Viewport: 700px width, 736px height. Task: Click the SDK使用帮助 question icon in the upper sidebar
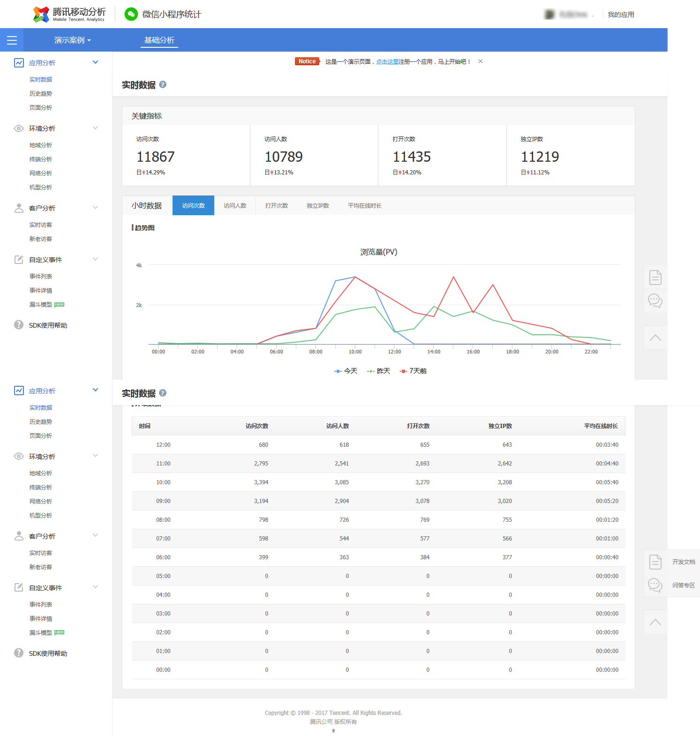click(x=19, y=325)
